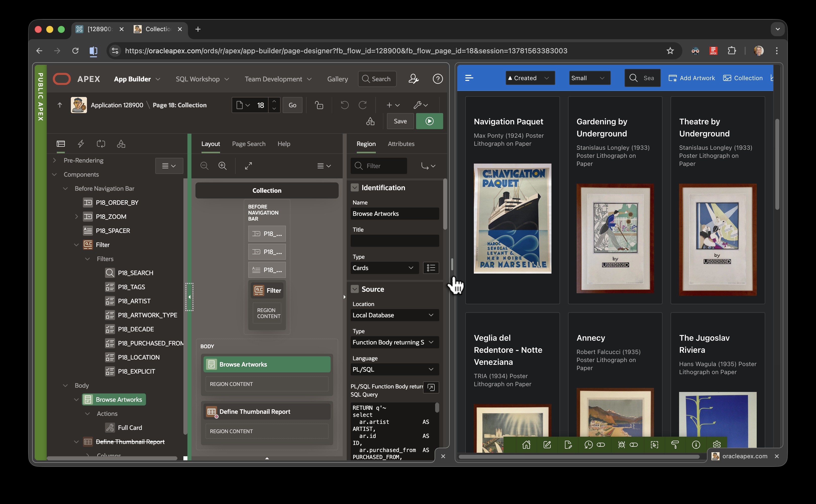This screenshot has width=816, height=504.
Task: Zoom in the layout view
Action: tap(222, 166)
